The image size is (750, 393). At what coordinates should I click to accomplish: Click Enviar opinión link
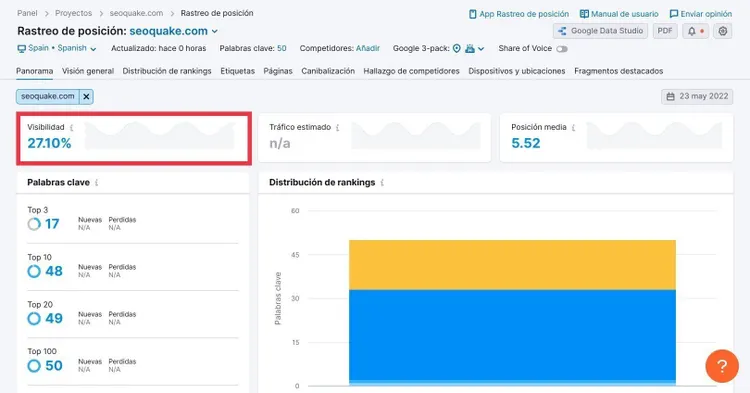coord(701,14)
